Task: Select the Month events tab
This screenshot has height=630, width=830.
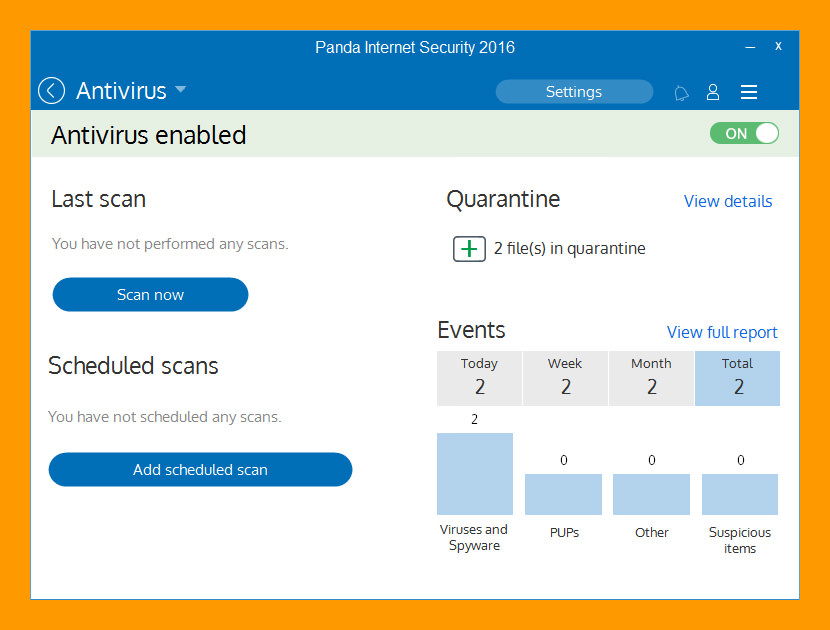Action: coord(651,378)
